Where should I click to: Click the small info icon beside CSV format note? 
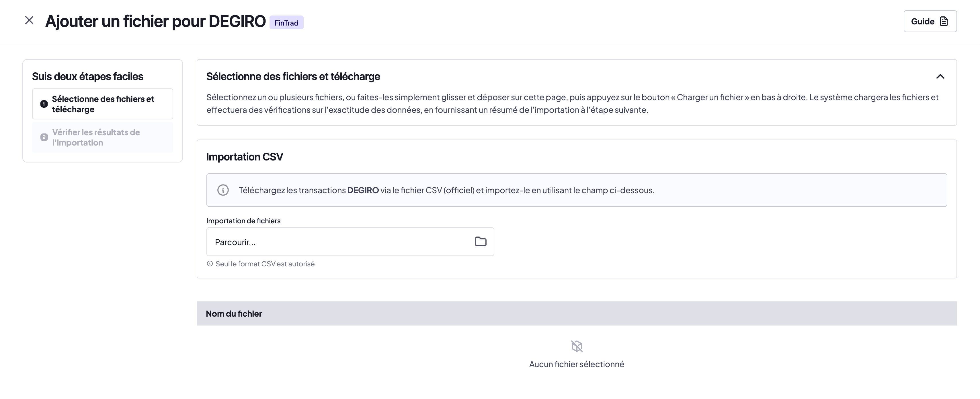(x=210, y=264)
